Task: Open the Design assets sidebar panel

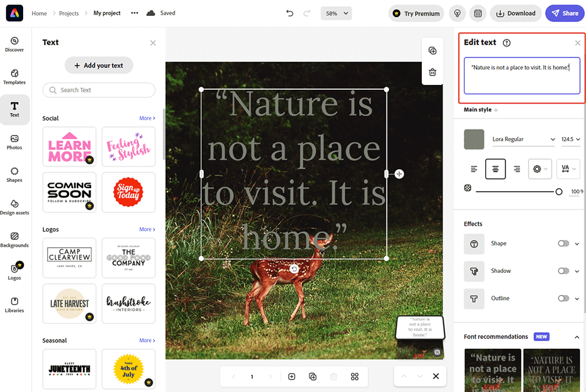Action: [14, 208]
